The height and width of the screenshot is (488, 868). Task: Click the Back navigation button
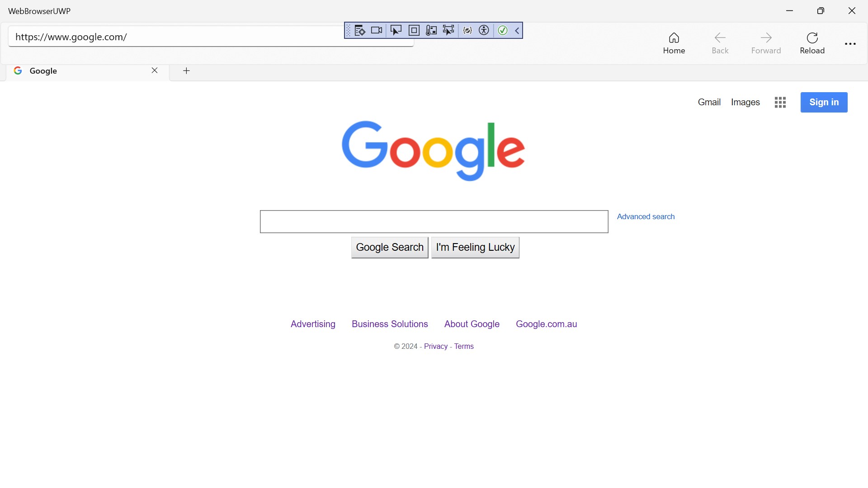click(720, 43)
